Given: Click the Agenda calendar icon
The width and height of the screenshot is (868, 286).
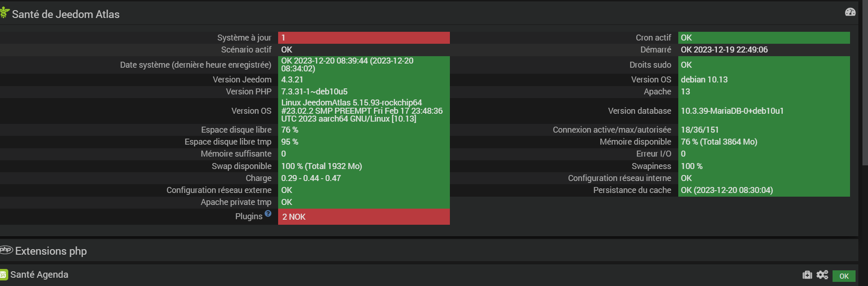Looking at the screenshot, I should pos(4,275).
